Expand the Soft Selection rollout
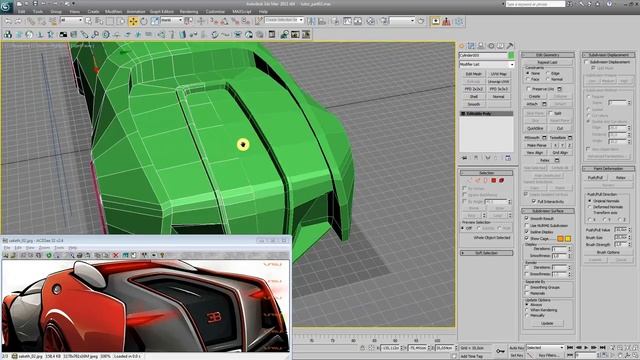The width and height of the screenshot is (640, 360). (x=486, y=253)
